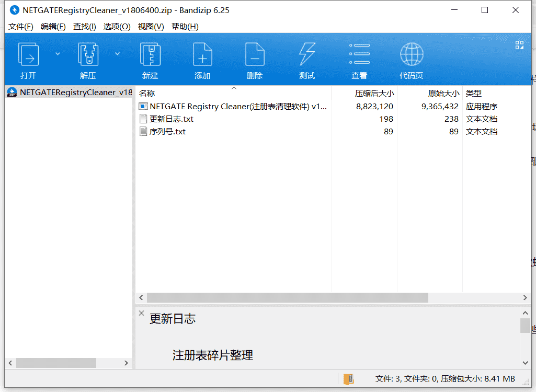Maximize the Bandizip window
The width and height of the screenshot is (536, 392).
click(x=485, y=10)
